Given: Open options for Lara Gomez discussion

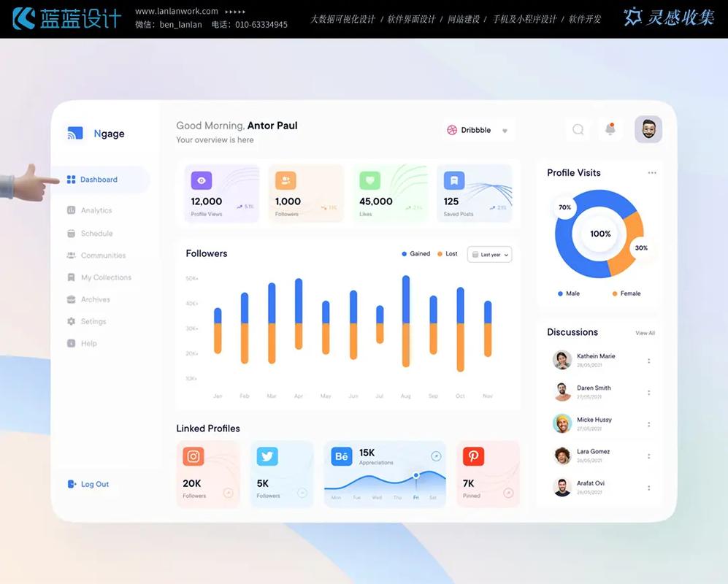Looking at the screenshot, I should (648, 456).
